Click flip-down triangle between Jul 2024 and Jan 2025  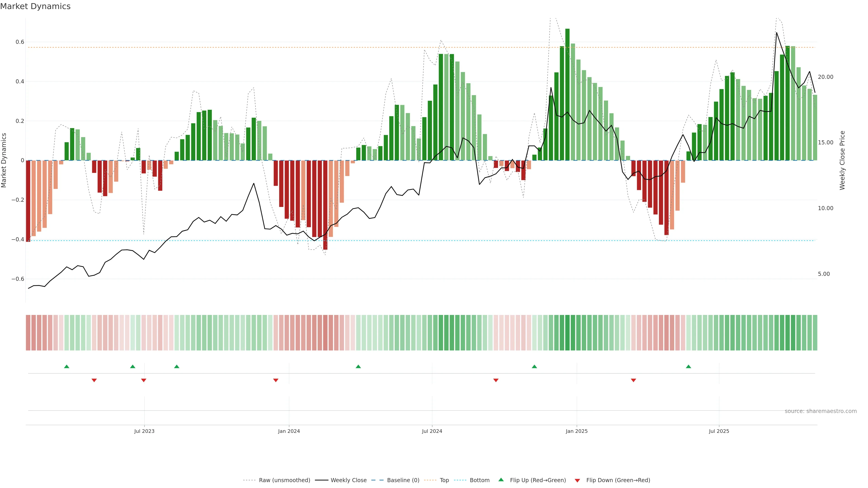click(x=496, y=380)
